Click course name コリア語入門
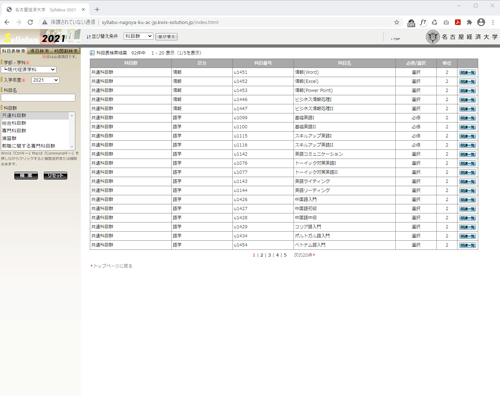 pyautogui.click(x=308, y=227)
